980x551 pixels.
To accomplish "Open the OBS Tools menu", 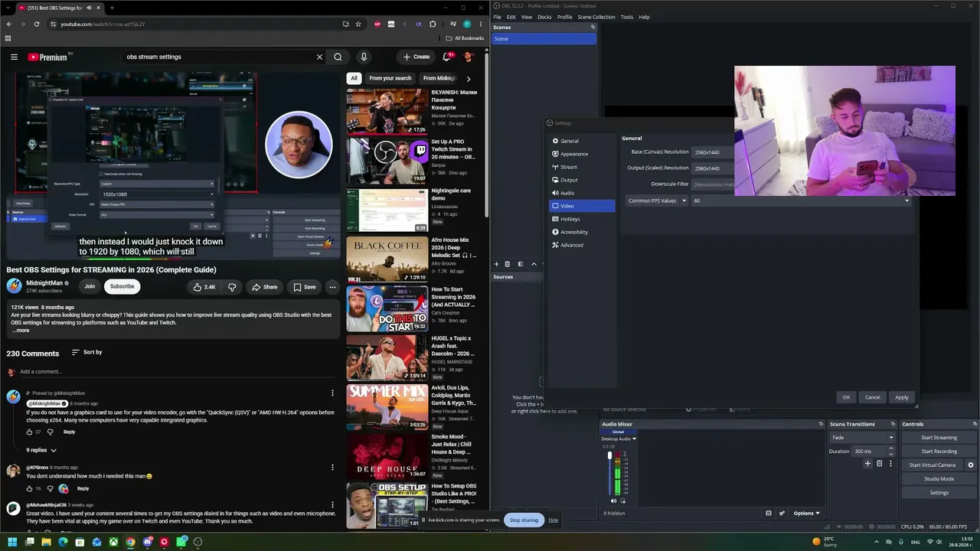I will (627, 17).
